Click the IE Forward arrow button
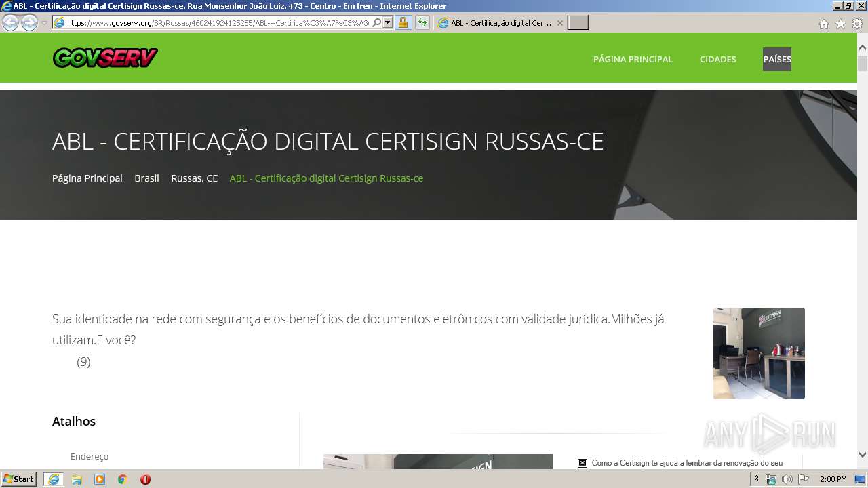868x488 pixels. pyautogui.click(x=29, y=23)
